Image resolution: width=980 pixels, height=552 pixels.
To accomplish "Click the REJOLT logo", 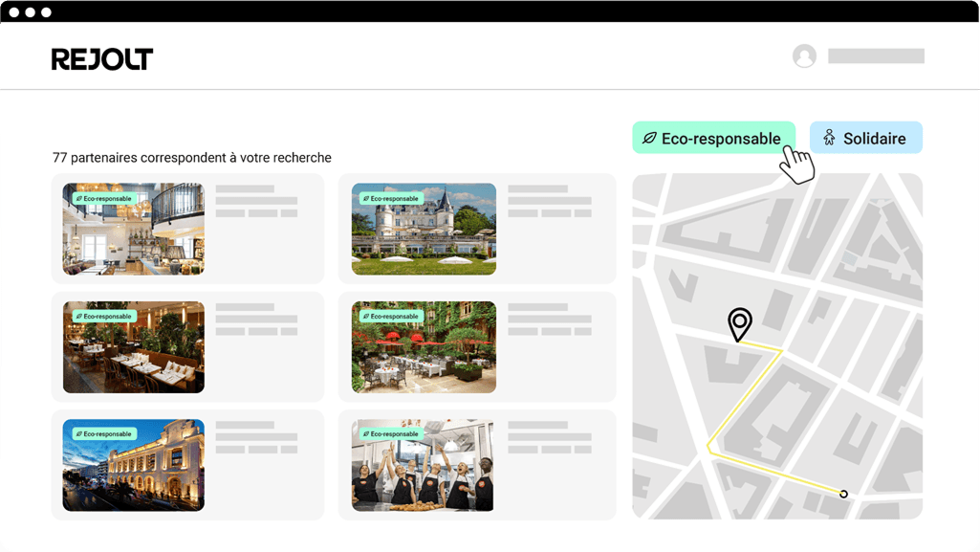I will [x=102, y=59].
